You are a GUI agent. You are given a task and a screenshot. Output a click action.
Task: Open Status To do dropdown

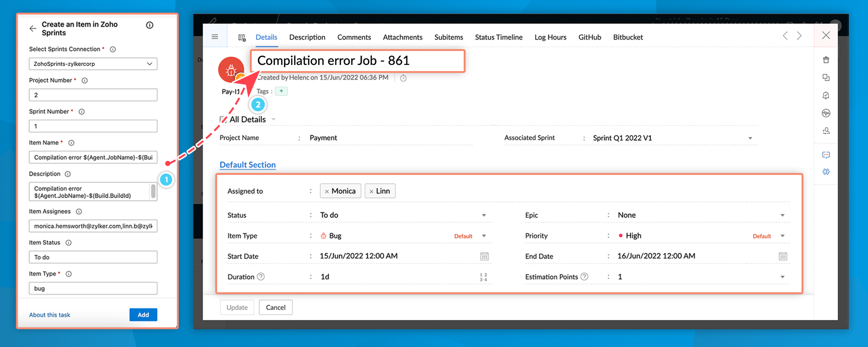click(484, 215)
